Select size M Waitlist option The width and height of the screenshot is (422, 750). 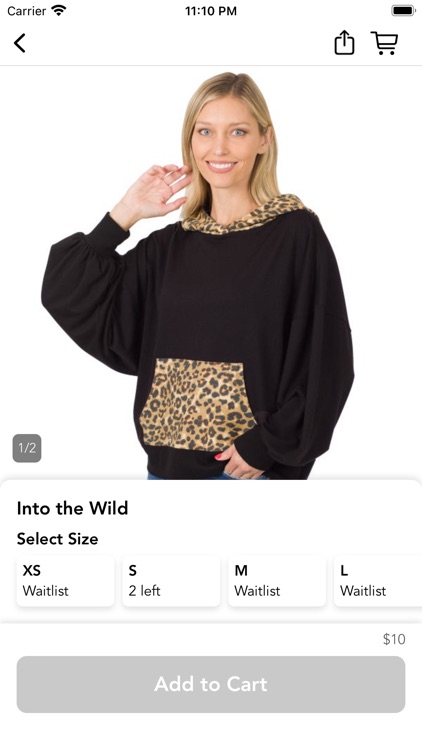[x=277, y=581]
